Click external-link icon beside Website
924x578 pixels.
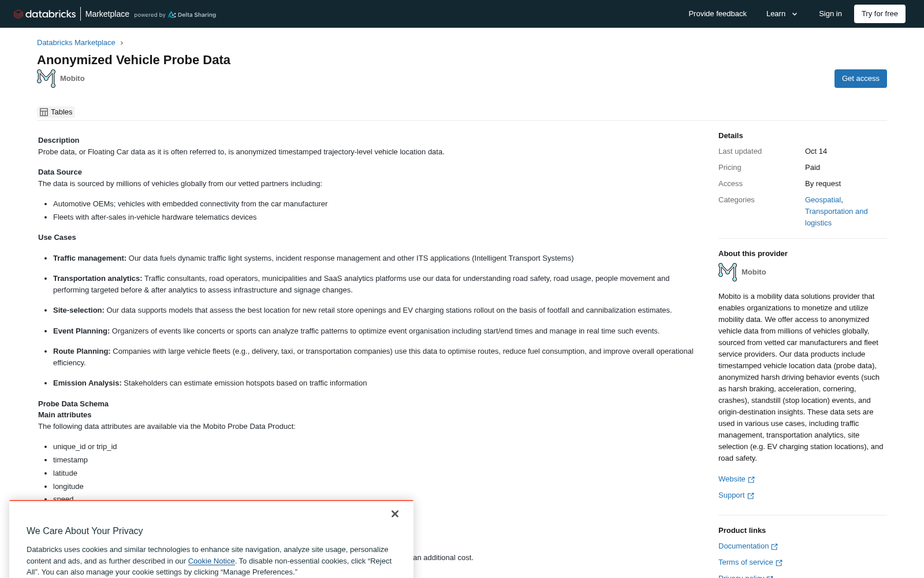pyautogui.click(x=751, y=480)
